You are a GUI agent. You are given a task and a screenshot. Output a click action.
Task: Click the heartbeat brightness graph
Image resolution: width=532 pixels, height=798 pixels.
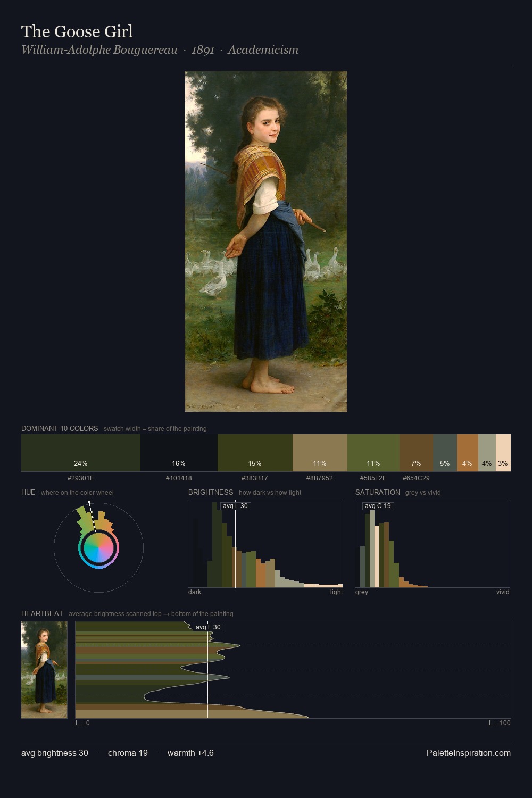click(293, 670)
